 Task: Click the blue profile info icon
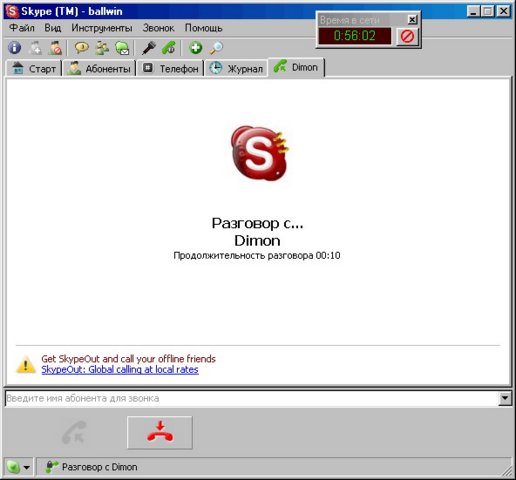[14, 48]
